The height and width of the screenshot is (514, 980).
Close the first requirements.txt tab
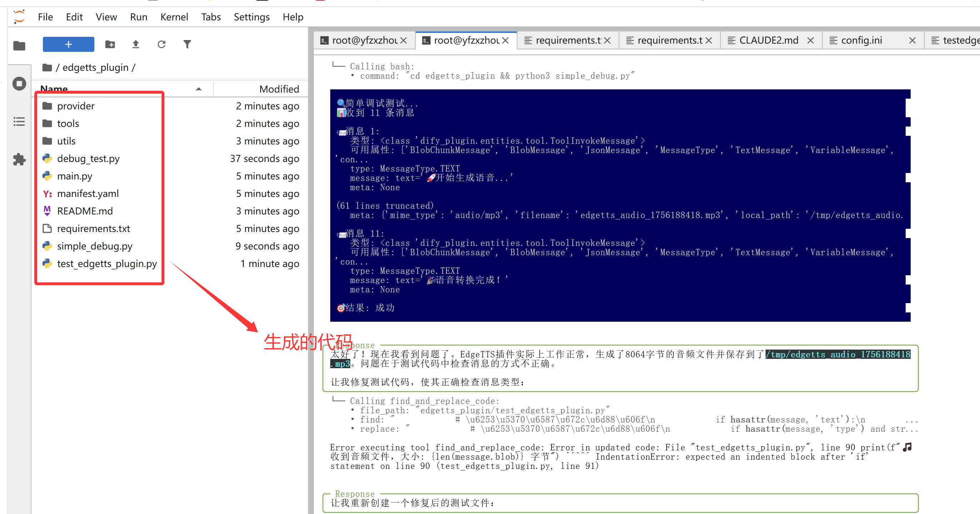tap(607, 40)
